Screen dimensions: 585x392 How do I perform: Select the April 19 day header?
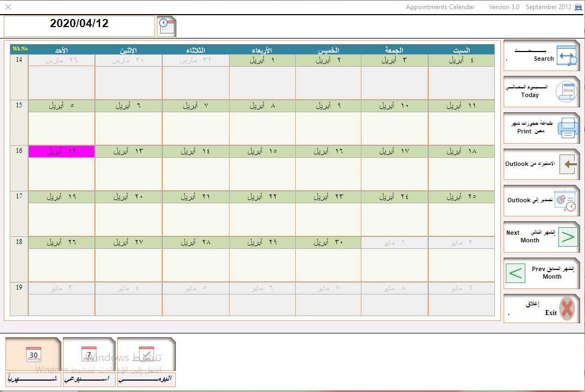[61, 197]
